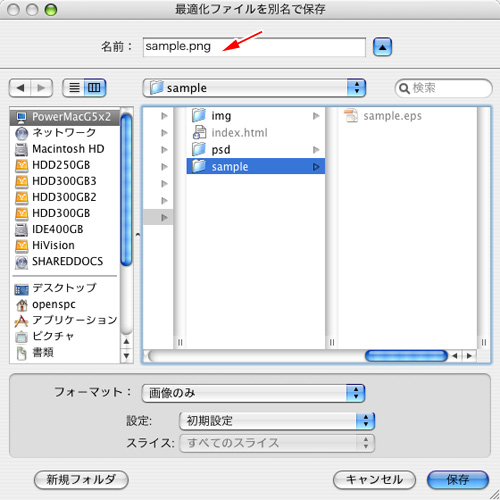This screenshot has height=500, width=500.
Task: Select the psd folder row
Action: coord(256,150)
